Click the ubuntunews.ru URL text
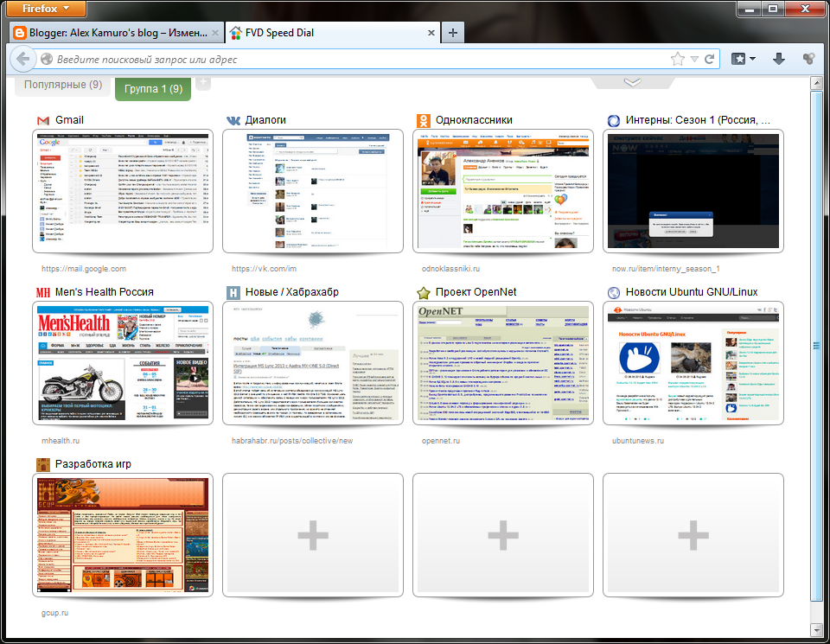The image size is (830, 644). click(x=638, y=441)
